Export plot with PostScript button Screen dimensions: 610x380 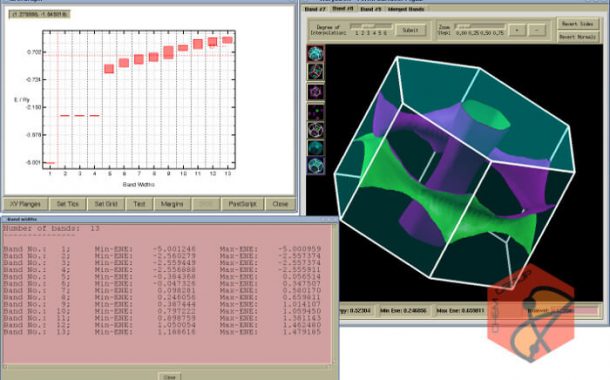click(242, 204)
